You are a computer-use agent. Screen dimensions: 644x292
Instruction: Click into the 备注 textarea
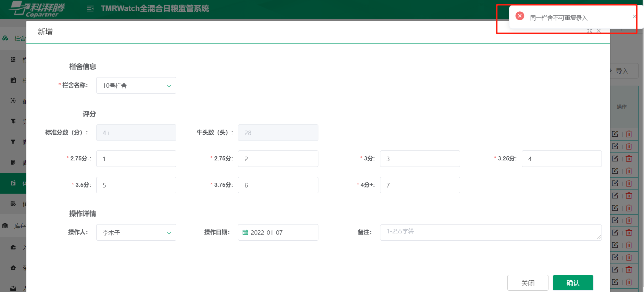tap(490, 232)
